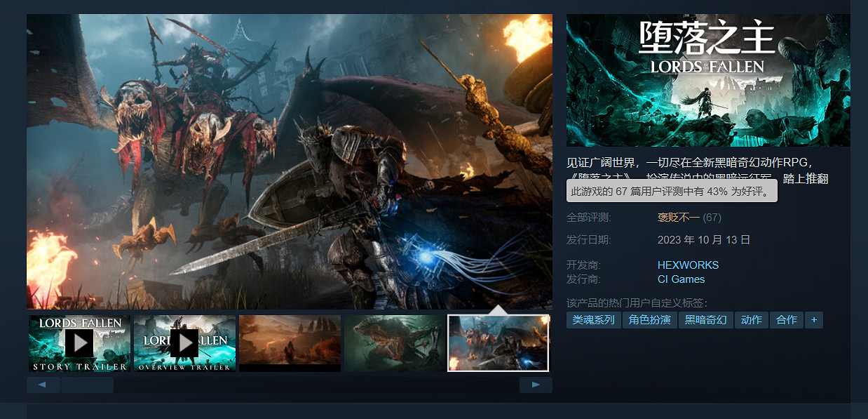
Task: Click the Lords of the Fallen header image
Action: pyautogui.click(x=708, y=80)
